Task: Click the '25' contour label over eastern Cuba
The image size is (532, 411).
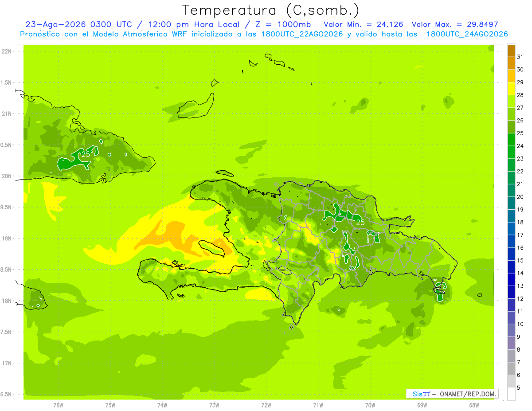Action: 86,154
